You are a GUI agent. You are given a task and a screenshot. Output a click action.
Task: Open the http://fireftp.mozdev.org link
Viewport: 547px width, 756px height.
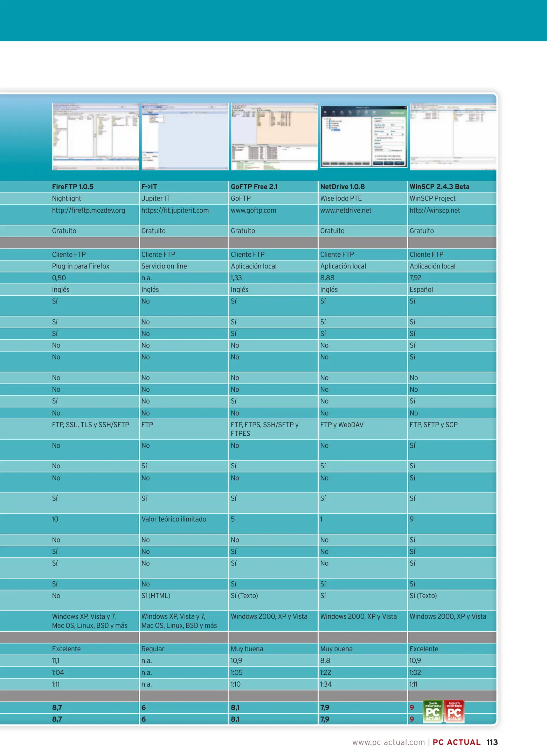tap(88, 210)
